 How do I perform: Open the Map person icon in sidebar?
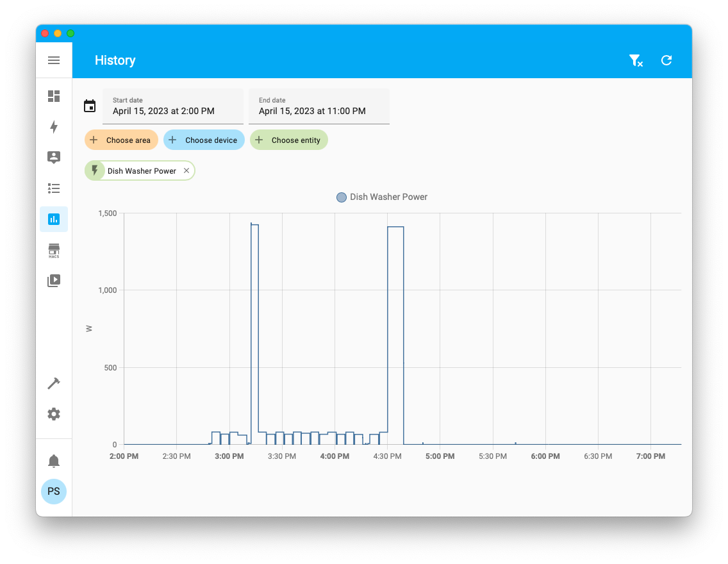[54, 158]
